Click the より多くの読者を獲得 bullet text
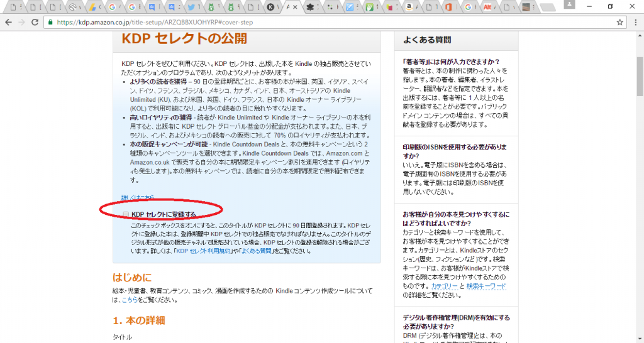Viewport: 644px width, 343px height. coord(158,82)
